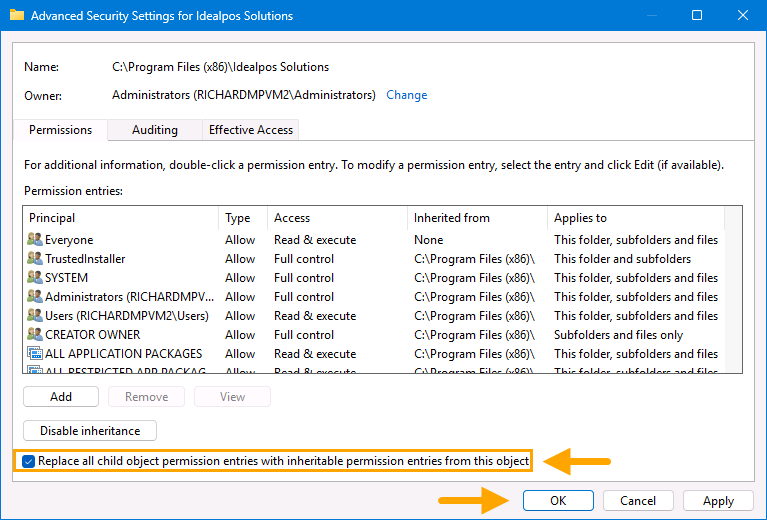The height and width of the screenshot is (520, 767).
Task: Click the Users (RICHARDMPVM2\Users) group icon
Action: pos(35,316)
